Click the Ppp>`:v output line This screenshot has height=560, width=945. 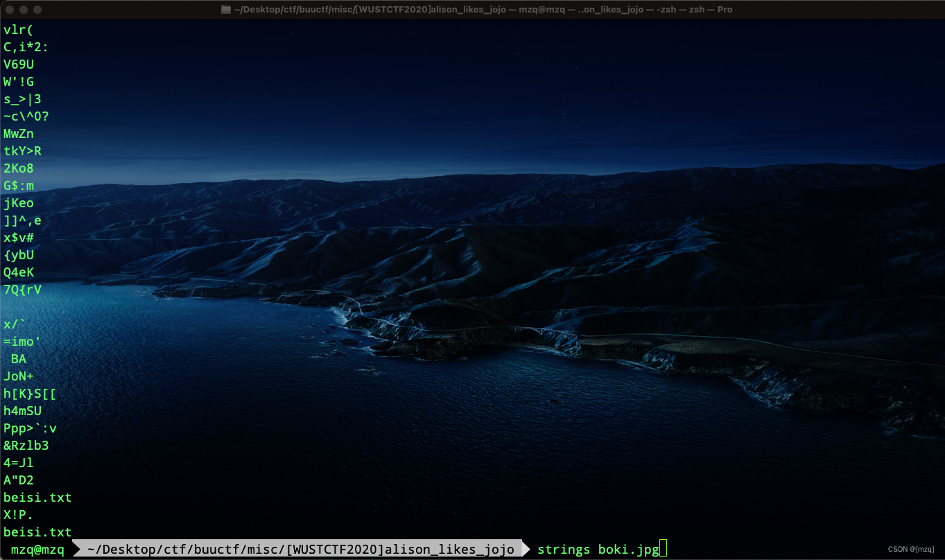pyautogui.click(x=30, y=428)
